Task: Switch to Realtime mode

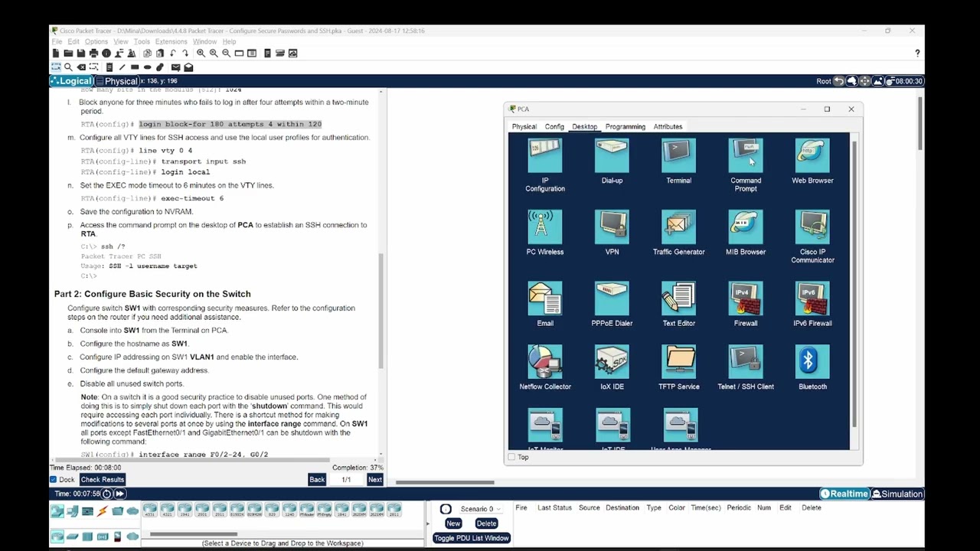Action: (x=845, y=494)
